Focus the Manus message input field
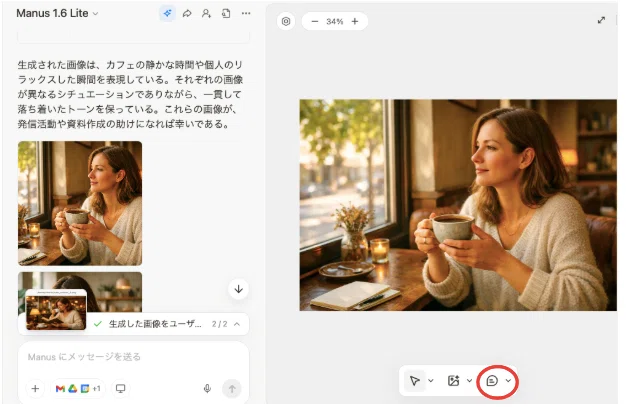The image size is (626, 407). tap(133, 357)
